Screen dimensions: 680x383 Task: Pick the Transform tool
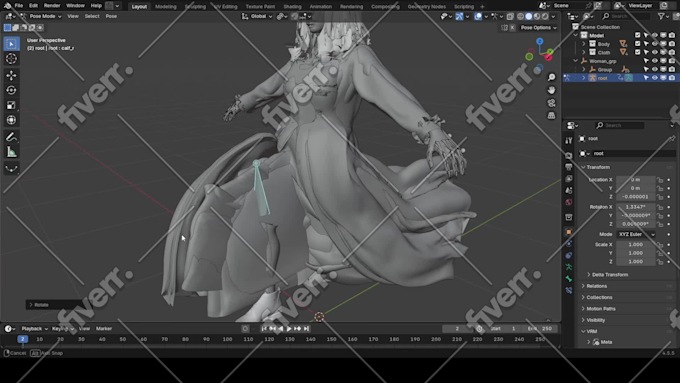click(11, 120)
